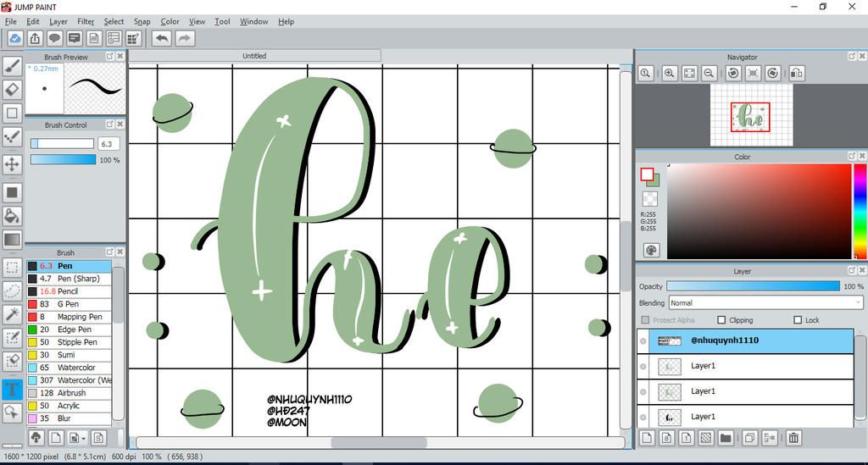Add new layer button in Layer panel
The height and width of the screenshot is (465, 868).
point(647,438)
